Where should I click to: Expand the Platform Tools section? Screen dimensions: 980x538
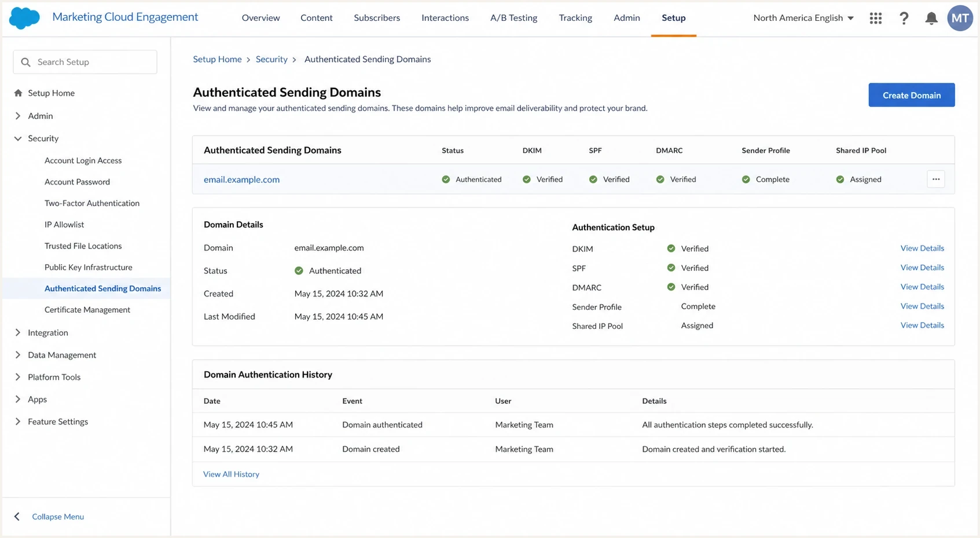click(x=17, y=377)
